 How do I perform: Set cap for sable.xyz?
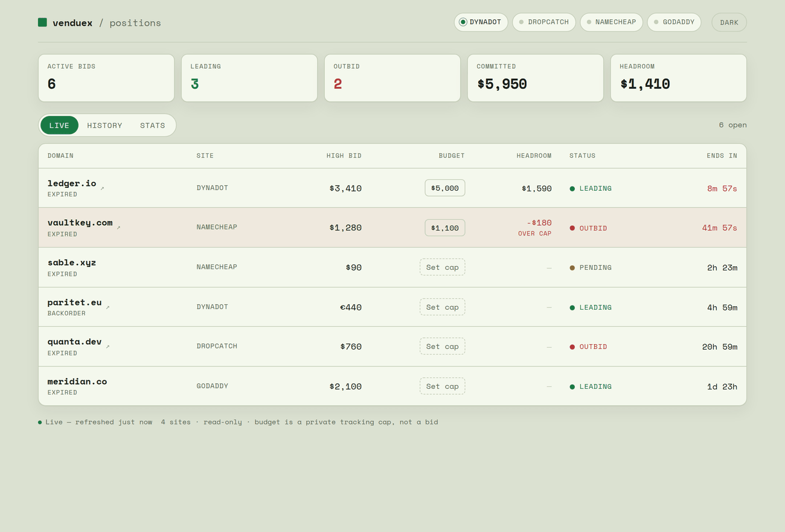(442, 267)
